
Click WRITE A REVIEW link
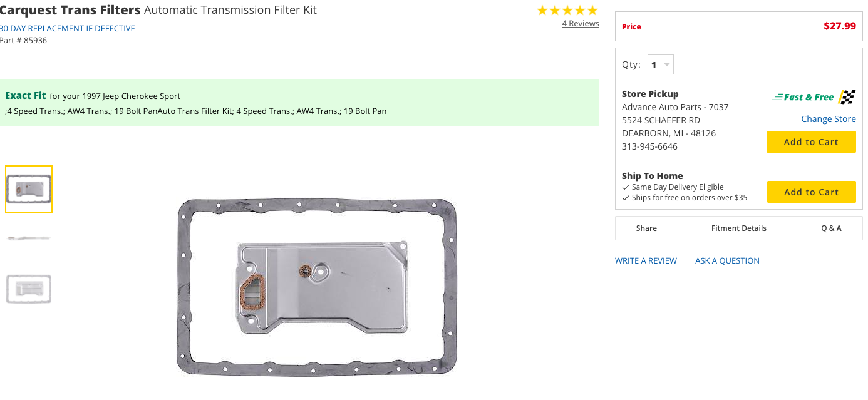click(646, 261)
